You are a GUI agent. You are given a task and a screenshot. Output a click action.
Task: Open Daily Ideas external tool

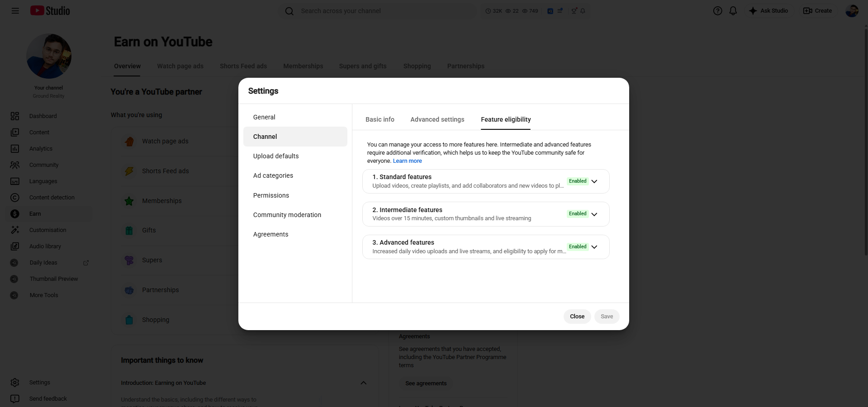coord(49,263)
